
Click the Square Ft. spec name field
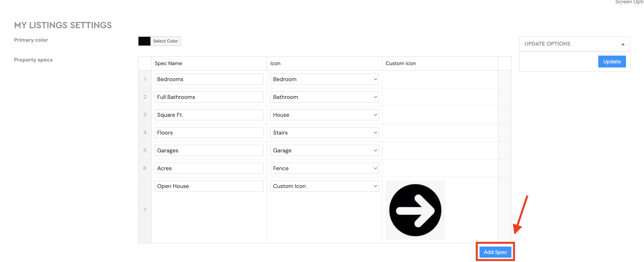click(209, 115)
